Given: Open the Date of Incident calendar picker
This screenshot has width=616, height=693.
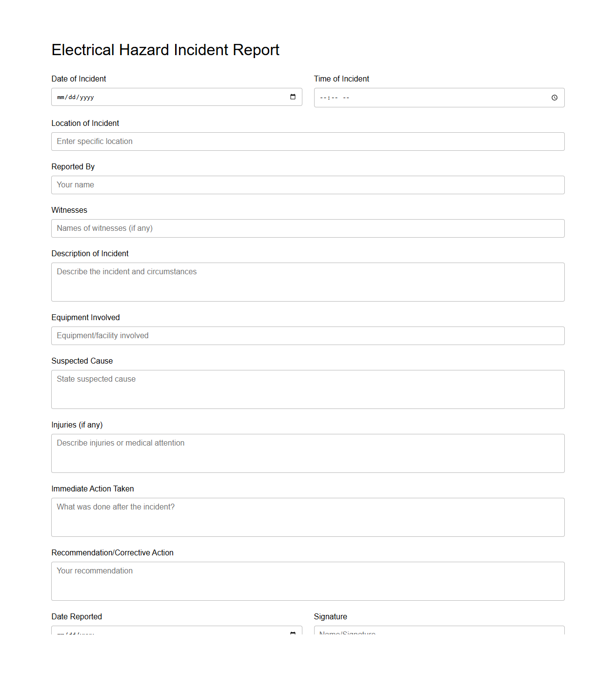Looking at the screenshot, I should click(x=294, y=97).
